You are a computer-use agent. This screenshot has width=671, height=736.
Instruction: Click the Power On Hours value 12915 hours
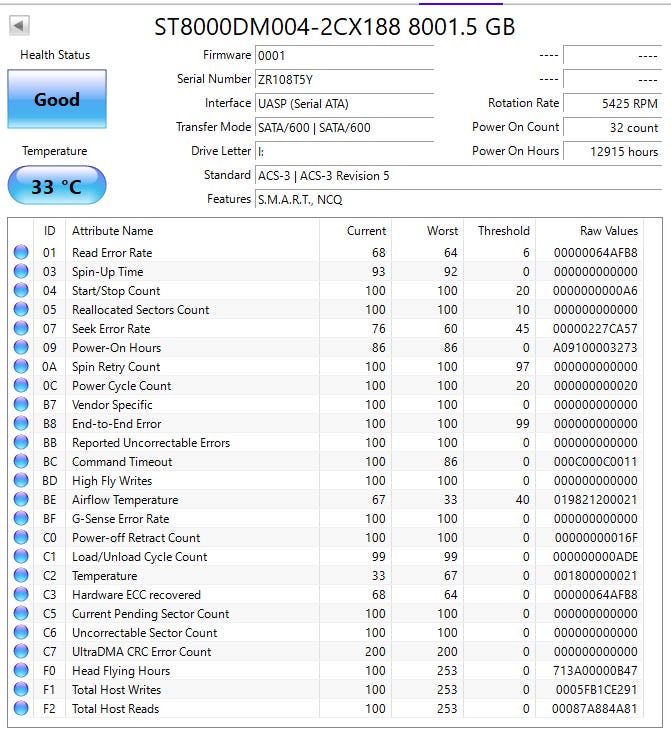point(612,152)
